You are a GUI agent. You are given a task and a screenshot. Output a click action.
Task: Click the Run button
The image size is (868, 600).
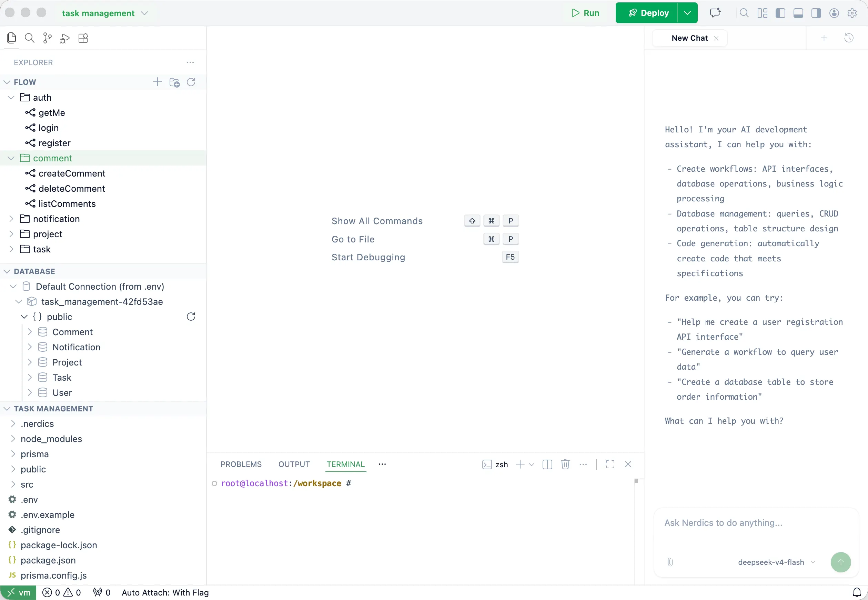pos(585,13)
